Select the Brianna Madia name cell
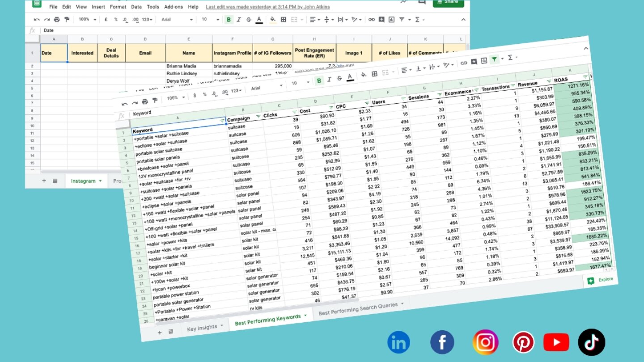Viewport: 644px width, 362px height. 189,66
